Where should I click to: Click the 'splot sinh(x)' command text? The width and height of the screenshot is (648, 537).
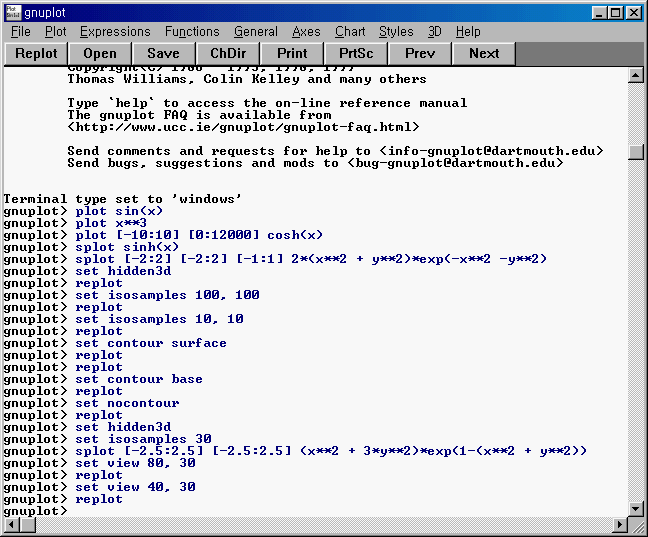point(127,247)
